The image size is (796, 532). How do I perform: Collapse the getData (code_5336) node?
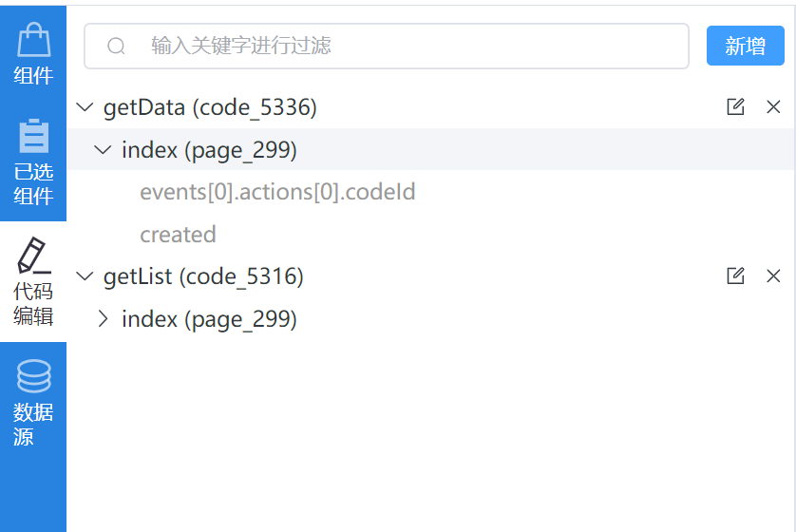pyautogui.click(x=85, y=107)
